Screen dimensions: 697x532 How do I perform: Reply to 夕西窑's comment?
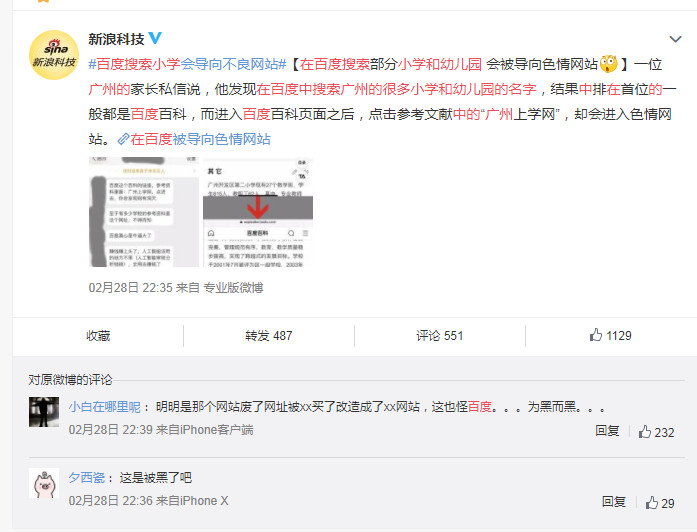tap(614, 501)
